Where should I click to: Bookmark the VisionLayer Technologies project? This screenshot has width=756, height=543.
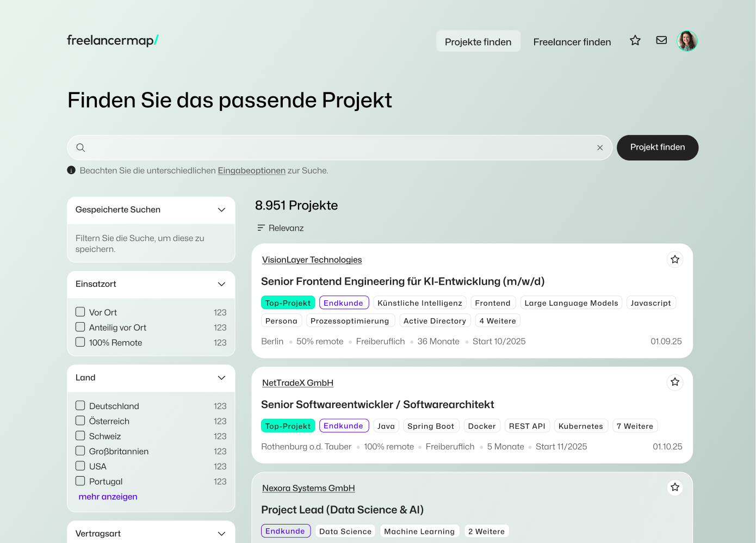[x=675, y=260]
